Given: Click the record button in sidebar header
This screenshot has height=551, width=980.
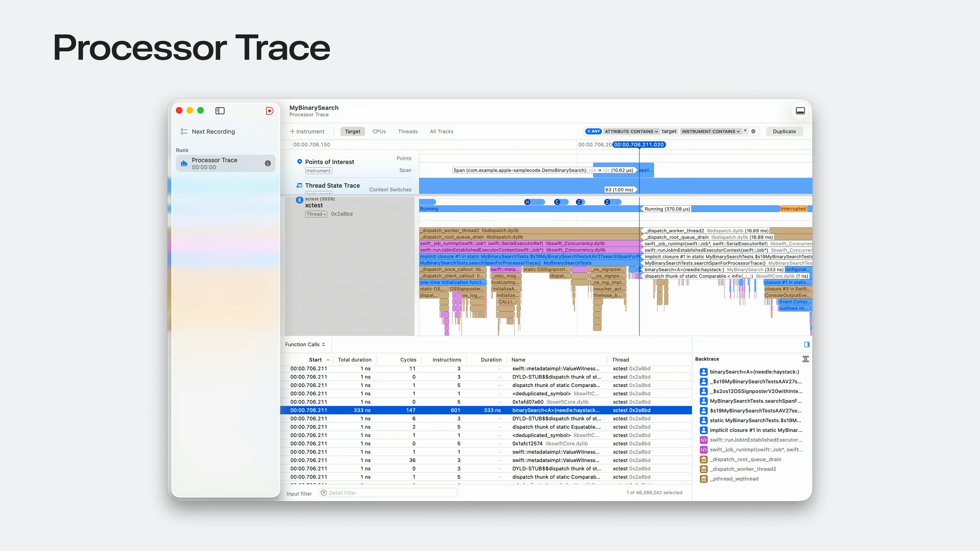Looking at the screenshot, I should (x=269, y=111).
